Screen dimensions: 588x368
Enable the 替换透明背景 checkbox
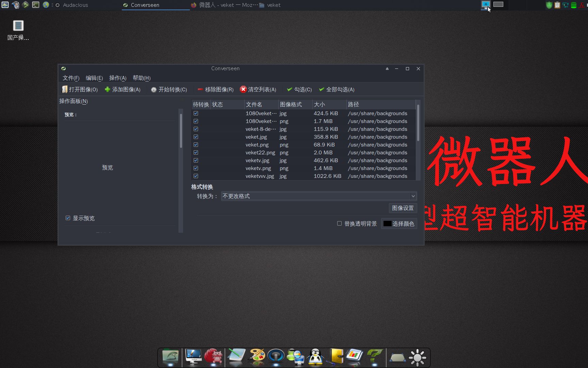[x=339, y=224]
